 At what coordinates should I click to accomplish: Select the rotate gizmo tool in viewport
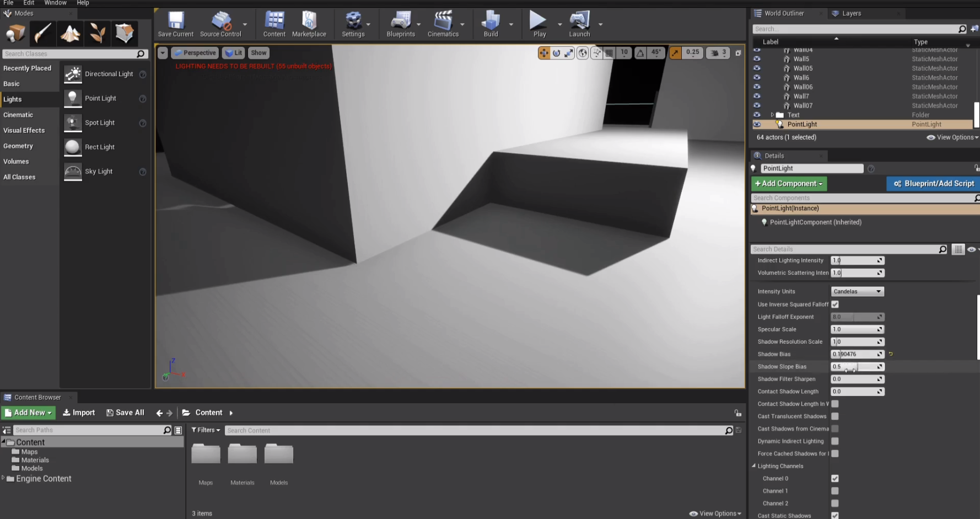(x=556, y=53)
